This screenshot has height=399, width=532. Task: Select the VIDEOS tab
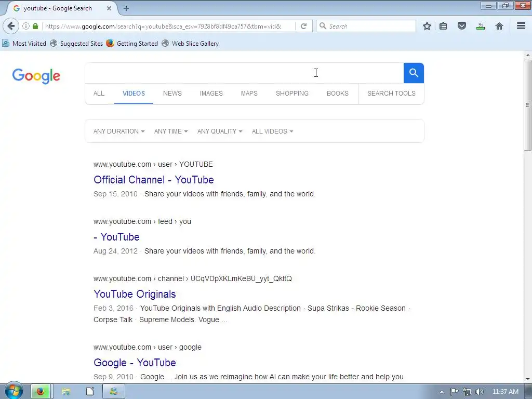134,94
